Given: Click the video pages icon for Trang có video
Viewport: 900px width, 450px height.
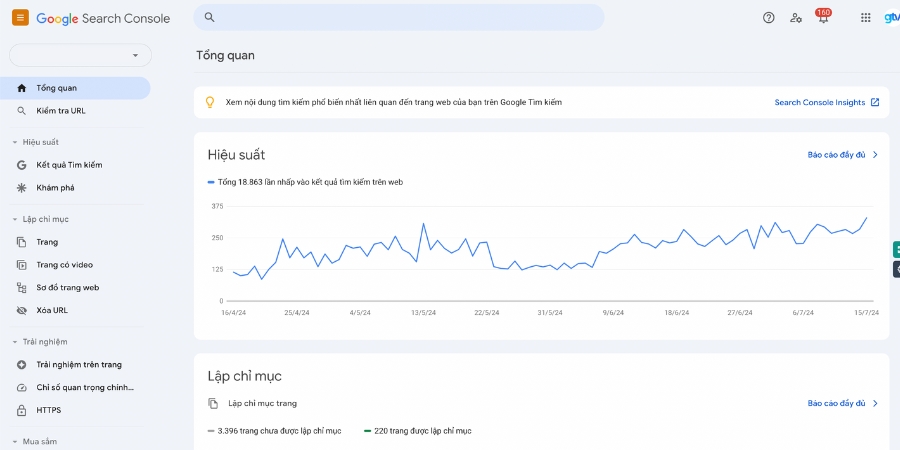Looking at the screenshot, I should (x=22, y=265).
